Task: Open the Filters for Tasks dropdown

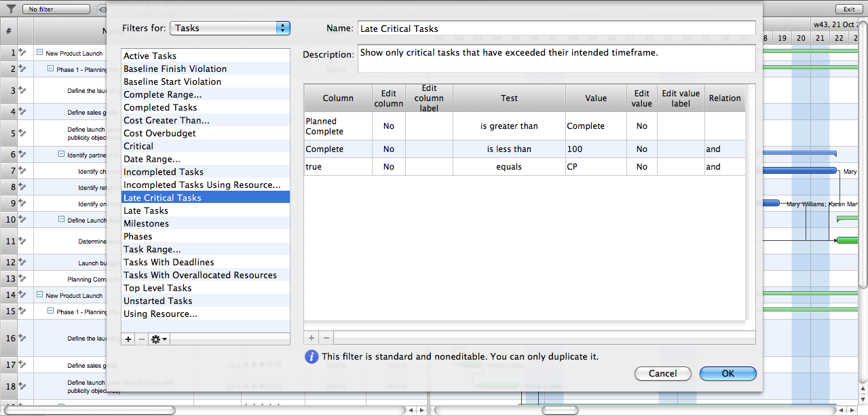Action: (x=230, y=29)
